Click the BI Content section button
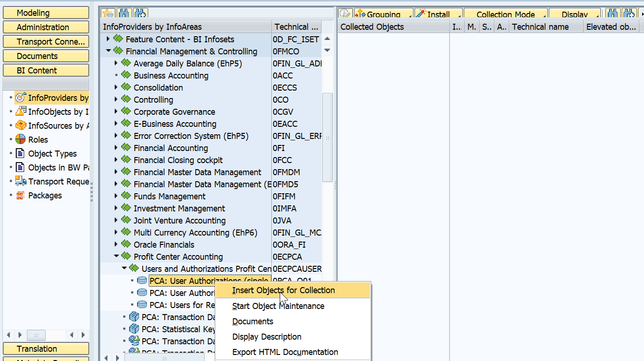The height and width of the screenshot is (361, 644). tap(46, 71)
